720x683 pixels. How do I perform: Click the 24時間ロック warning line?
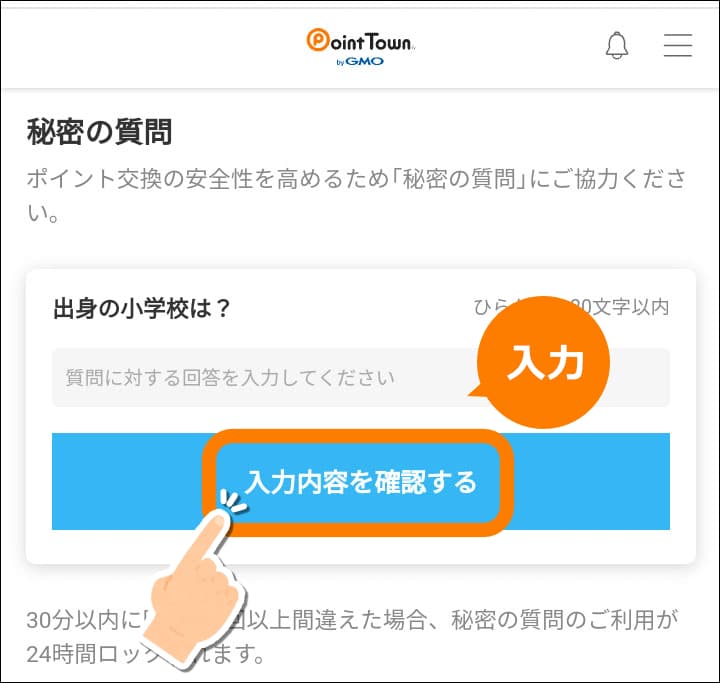coord(146,654)
